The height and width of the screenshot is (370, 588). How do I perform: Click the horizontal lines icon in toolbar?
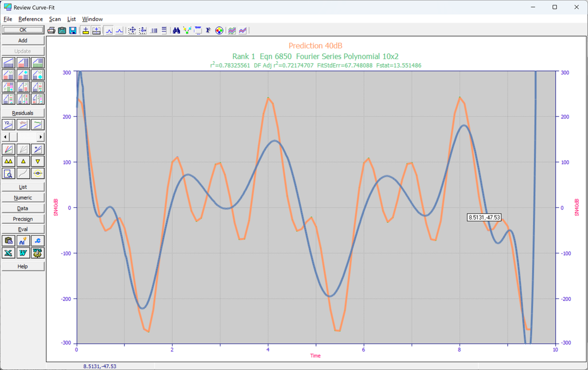[164, 30]
